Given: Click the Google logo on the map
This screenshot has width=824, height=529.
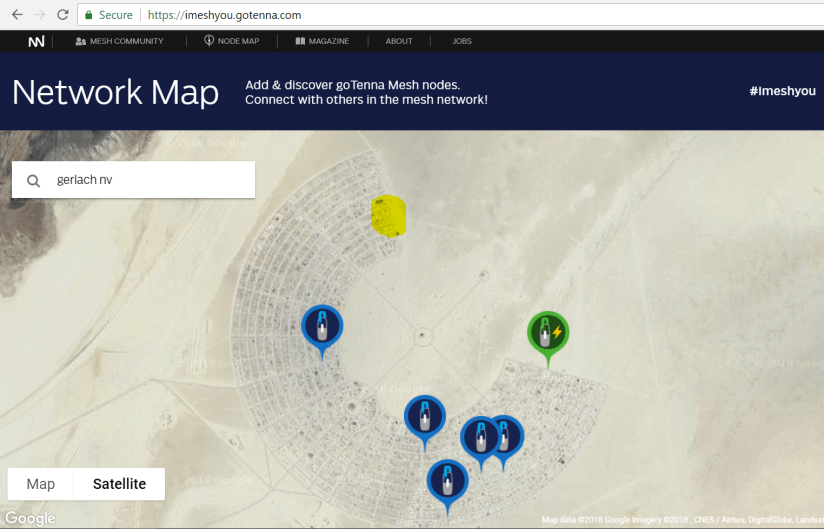Looking at the screenshot, I should point(29,518).
